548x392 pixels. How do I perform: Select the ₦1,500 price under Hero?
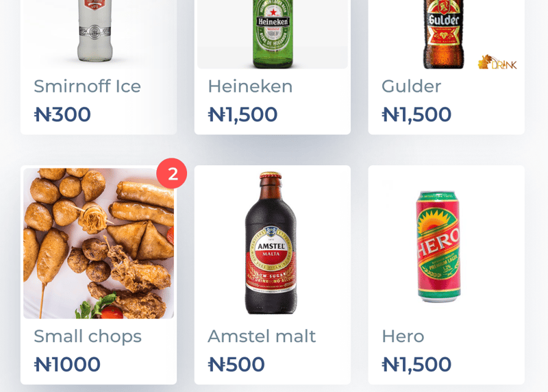(416, 365)
